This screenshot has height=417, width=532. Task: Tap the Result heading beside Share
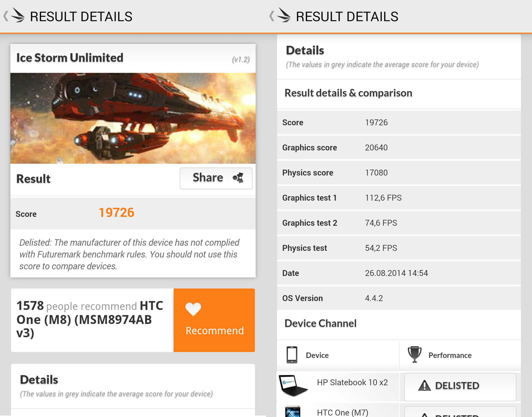click(x=33, y=179)
